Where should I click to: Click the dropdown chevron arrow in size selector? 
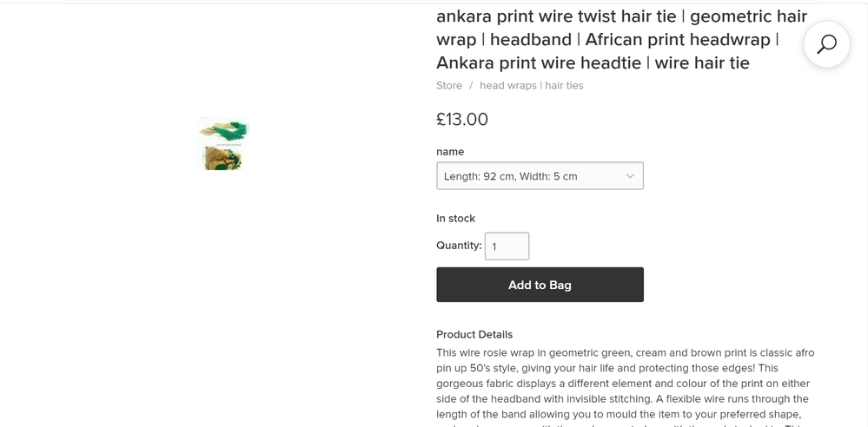coord(631,176)
